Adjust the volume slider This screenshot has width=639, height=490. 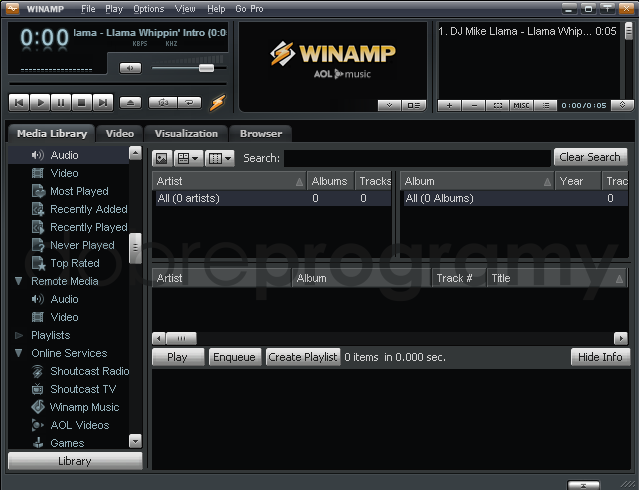pyautogui.click(x=206, y=68)
